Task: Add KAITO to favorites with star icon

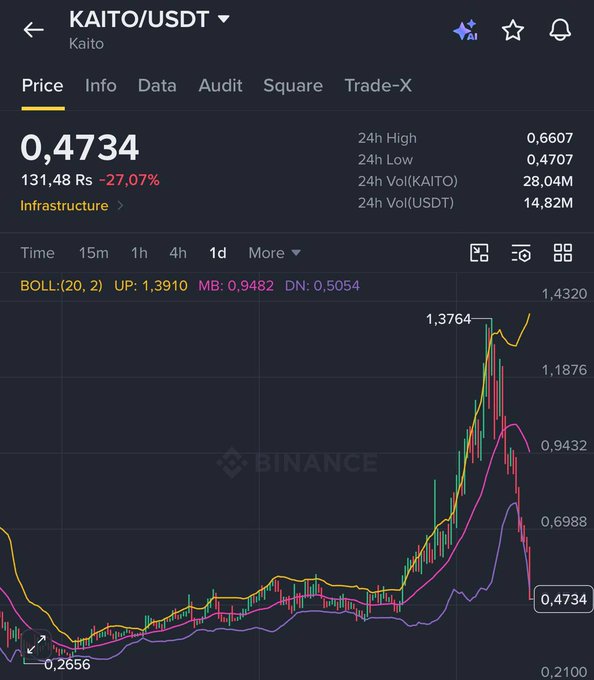Action: point(513,30)
